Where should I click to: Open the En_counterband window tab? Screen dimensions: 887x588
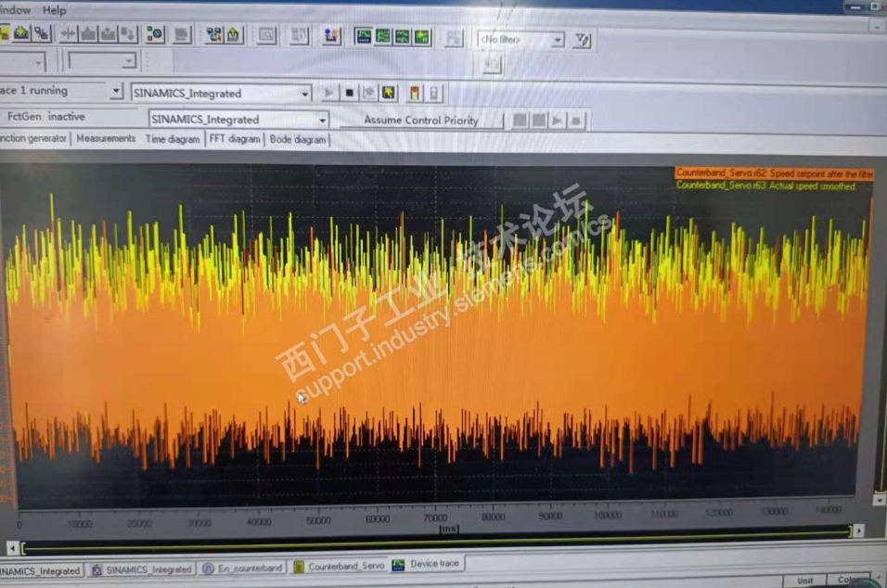242,569
